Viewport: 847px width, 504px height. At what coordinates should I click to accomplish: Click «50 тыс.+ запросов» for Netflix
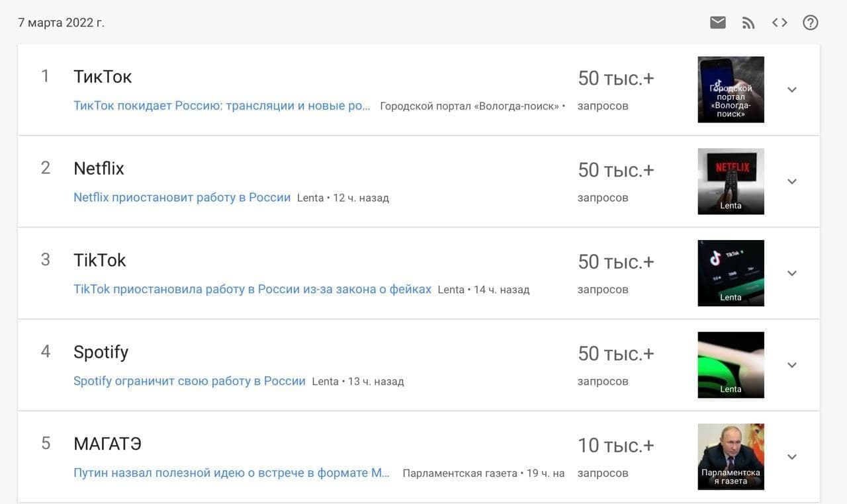pos(616,183)
